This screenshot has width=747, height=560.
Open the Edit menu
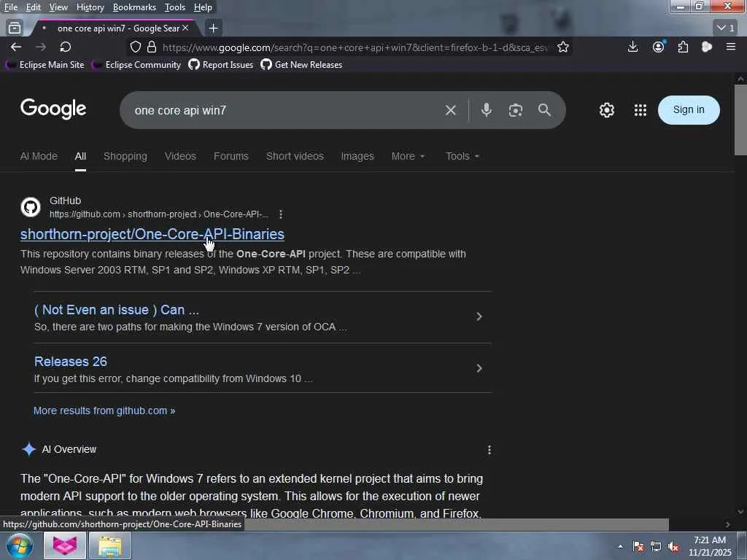(33, 7)
